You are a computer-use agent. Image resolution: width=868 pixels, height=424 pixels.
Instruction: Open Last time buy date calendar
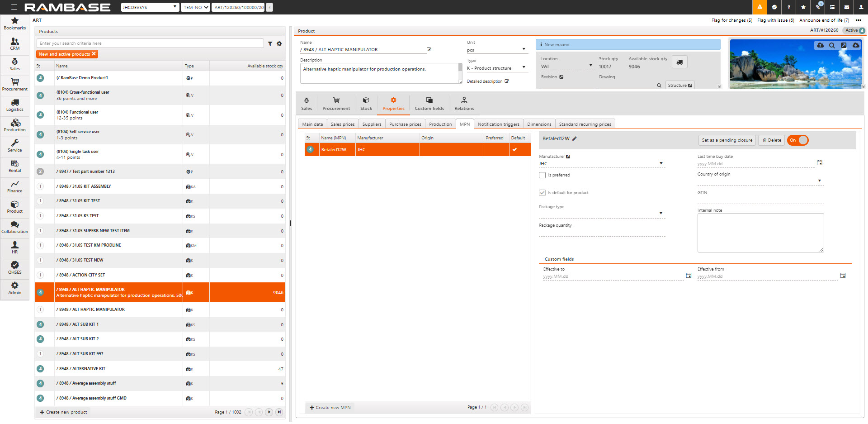[820, 163]
